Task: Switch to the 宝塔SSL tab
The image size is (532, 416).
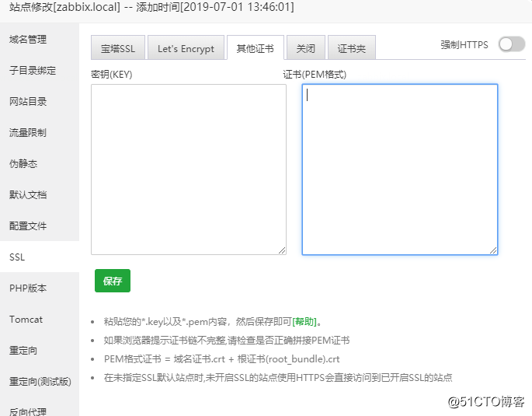Action: 118,48
